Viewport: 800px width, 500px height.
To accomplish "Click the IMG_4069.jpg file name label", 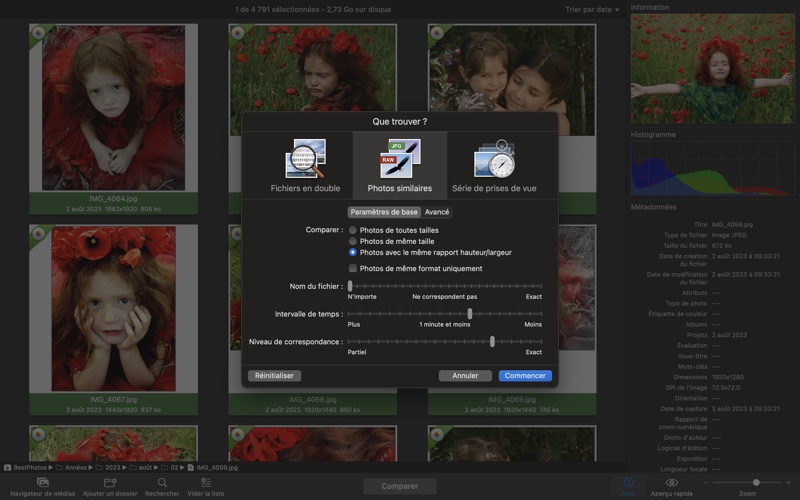I will click(x=512, y=399).
